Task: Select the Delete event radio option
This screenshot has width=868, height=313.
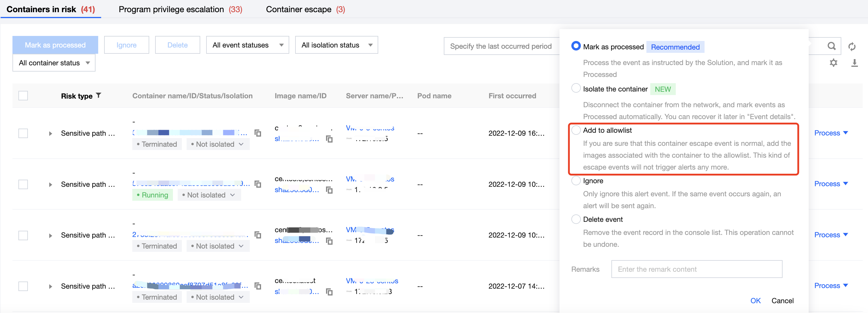Action: (x=576, y=219)
